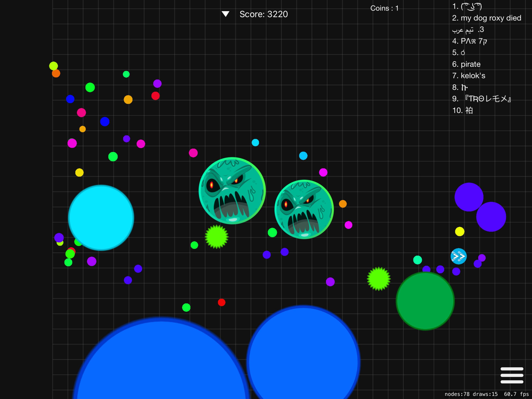Expand the white triangle dropdown beside Score
Viewport: 532px width, 399px height.
[225, 14]
